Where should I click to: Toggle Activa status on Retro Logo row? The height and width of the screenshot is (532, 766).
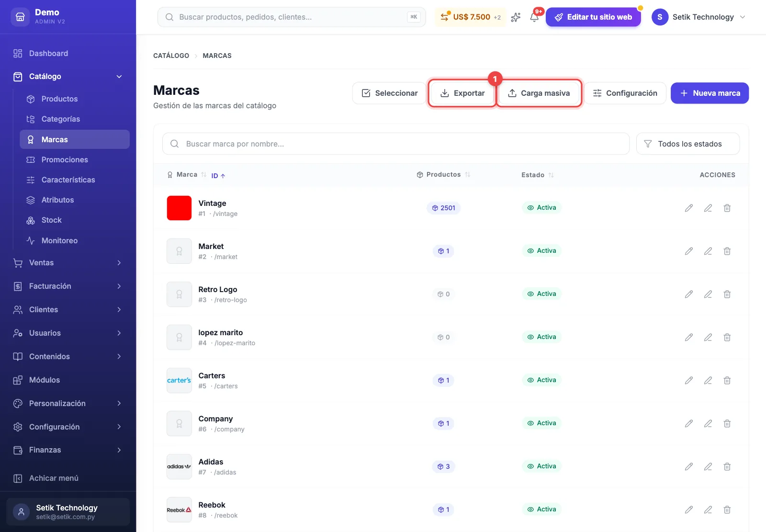coord(541,294)
